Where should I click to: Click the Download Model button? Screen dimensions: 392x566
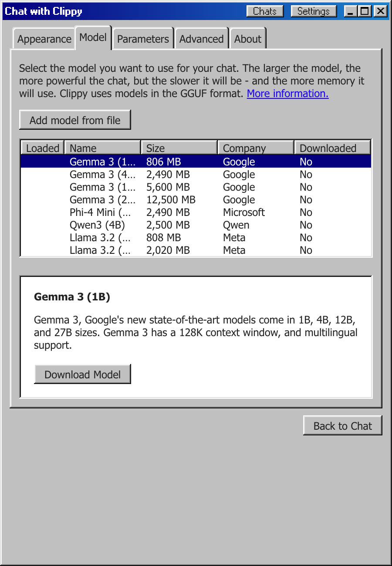[x=82, y=374]
